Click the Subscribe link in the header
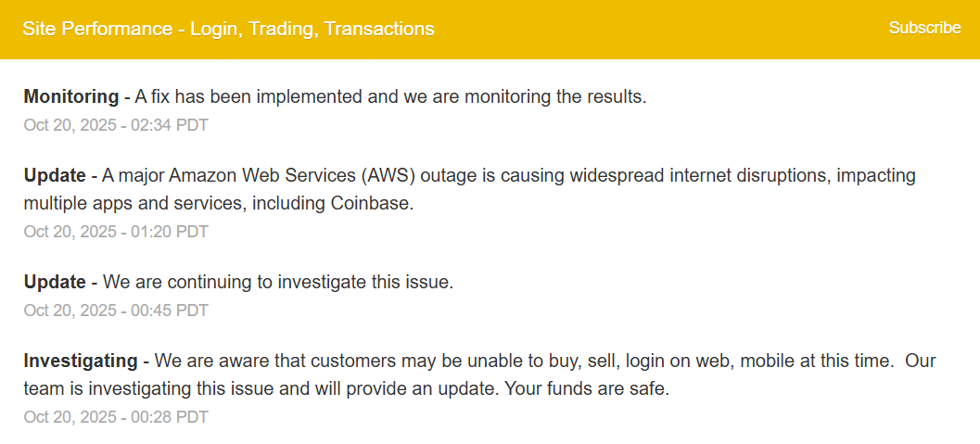Screen dimensions: 980x444 click(924, 28)
